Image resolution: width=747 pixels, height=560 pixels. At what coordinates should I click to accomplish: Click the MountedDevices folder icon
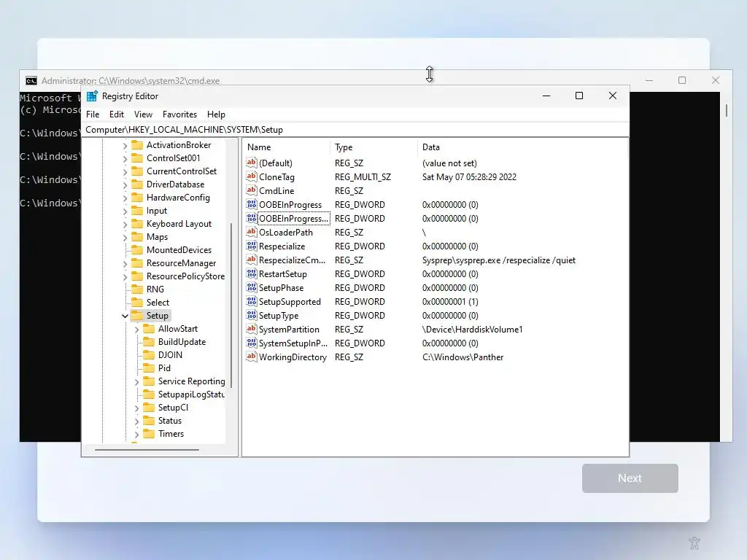pos(137,250)
